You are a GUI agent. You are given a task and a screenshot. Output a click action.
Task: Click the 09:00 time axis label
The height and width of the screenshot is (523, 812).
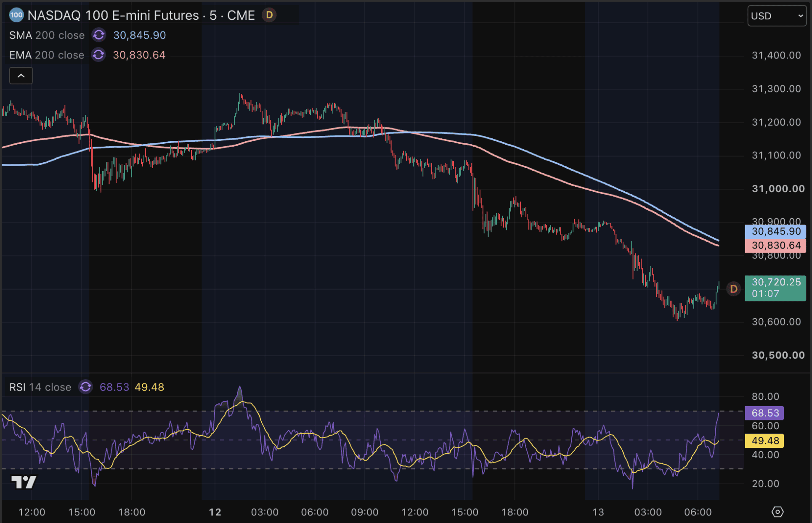[365, 512]
